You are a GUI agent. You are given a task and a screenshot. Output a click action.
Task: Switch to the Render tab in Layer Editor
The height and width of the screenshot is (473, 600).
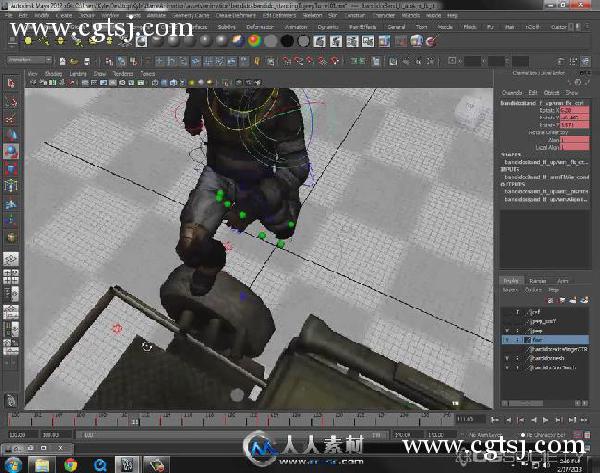click(x=537, y=281)
